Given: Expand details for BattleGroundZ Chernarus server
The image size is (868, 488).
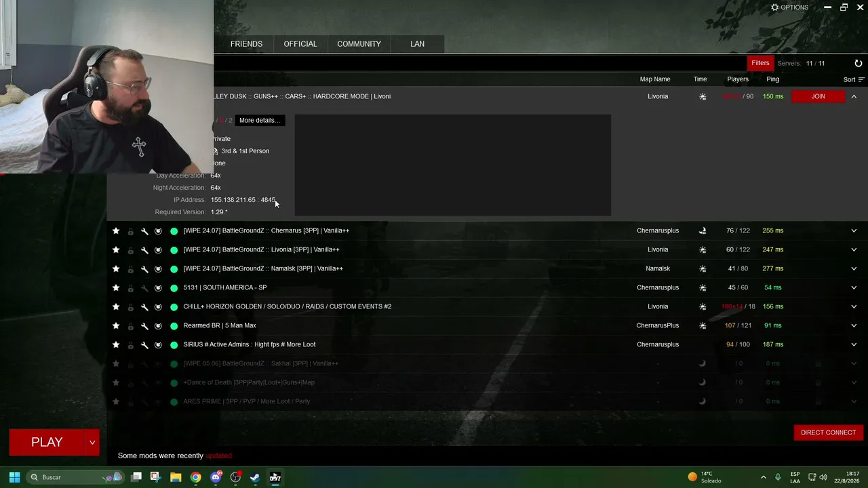Looking at the screenshot, I should (x=854, y=230).
